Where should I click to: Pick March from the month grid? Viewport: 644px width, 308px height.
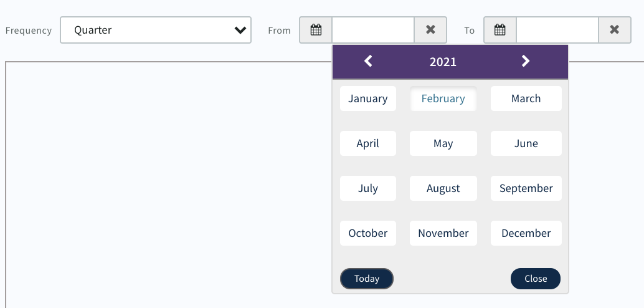coord(526,99)
